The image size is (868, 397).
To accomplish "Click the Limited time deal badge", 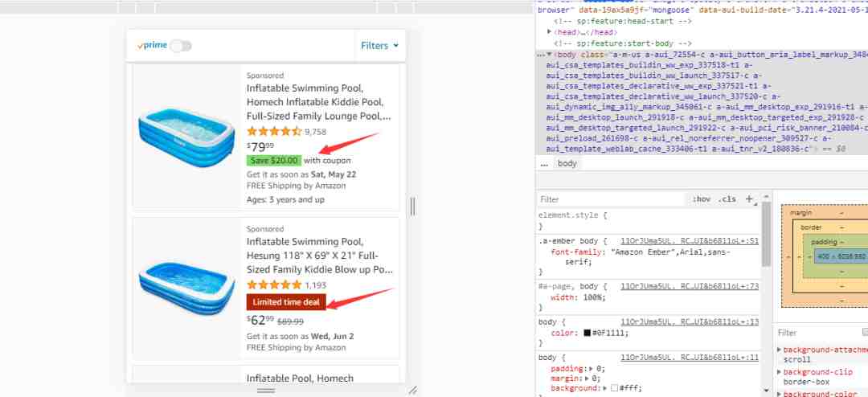I will point(286,302).
